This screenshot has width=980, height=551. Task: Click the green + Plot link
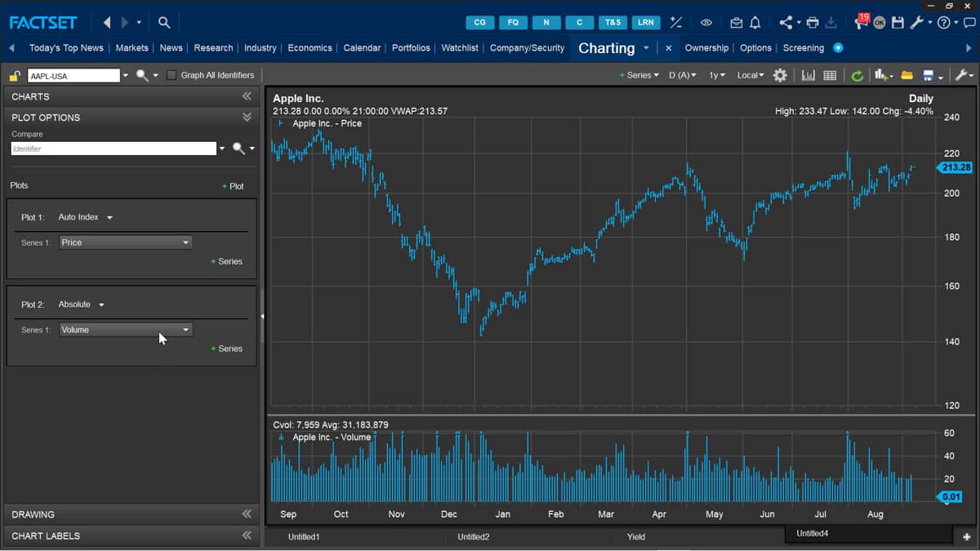click(x=233, y=186)
